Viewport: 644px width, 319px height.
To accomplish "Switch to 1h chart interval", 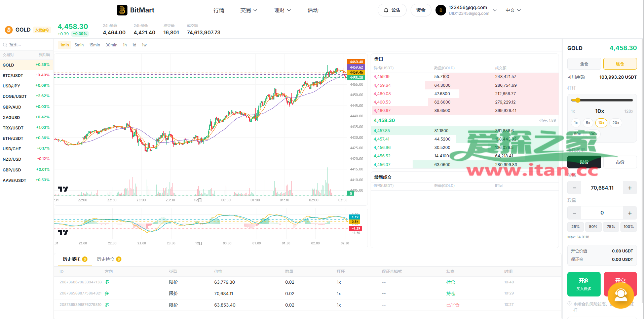I will [x=125, y=45].
